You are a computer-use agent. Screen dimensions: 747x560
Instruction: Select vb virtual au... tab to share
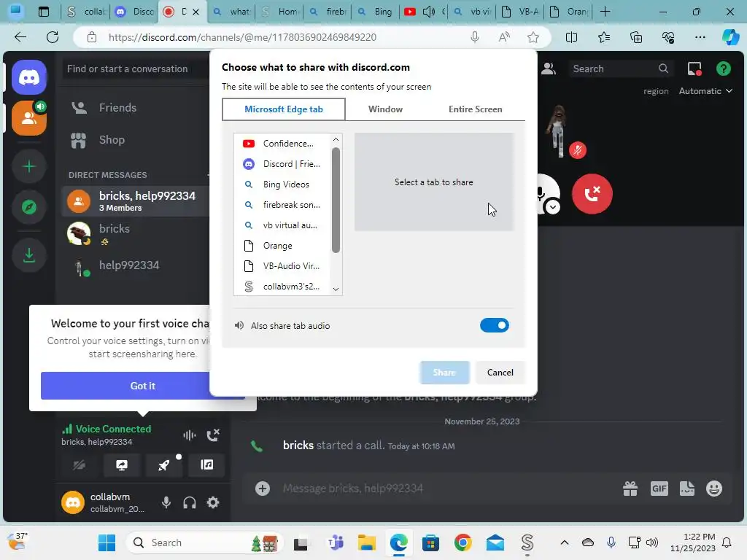[x=282, y=225]
